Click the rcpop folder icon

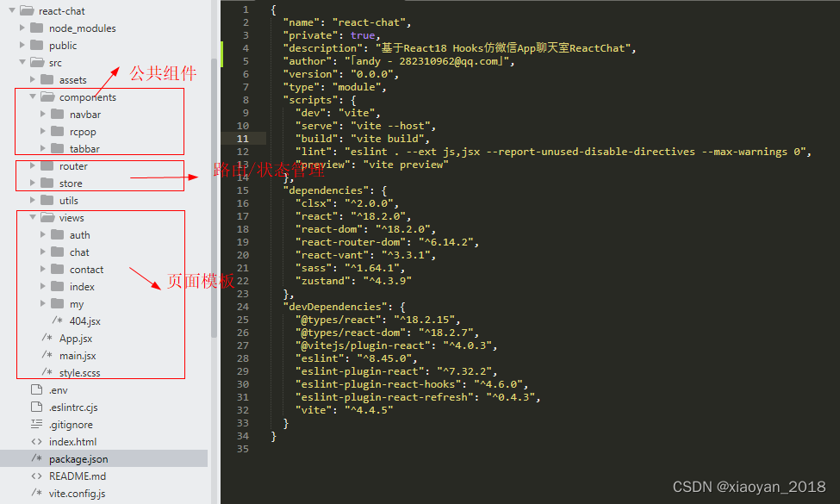click(58, 131)
